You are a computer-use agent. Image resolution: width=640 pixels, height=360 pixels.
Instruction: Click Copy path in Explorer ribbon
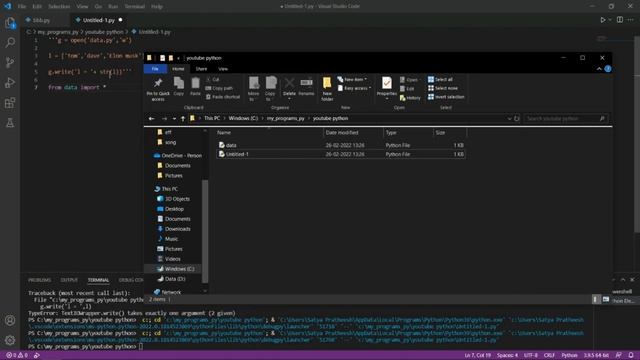(219, 88)
